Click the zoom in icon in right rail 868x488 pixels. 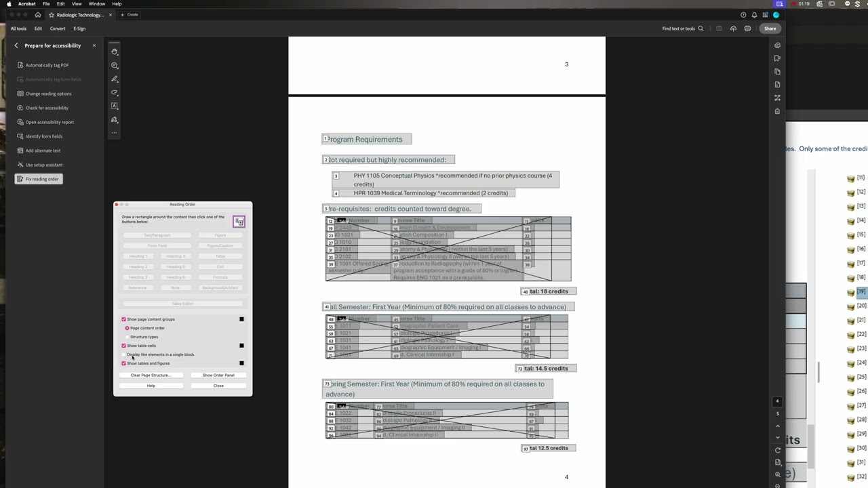coord(777,474)
